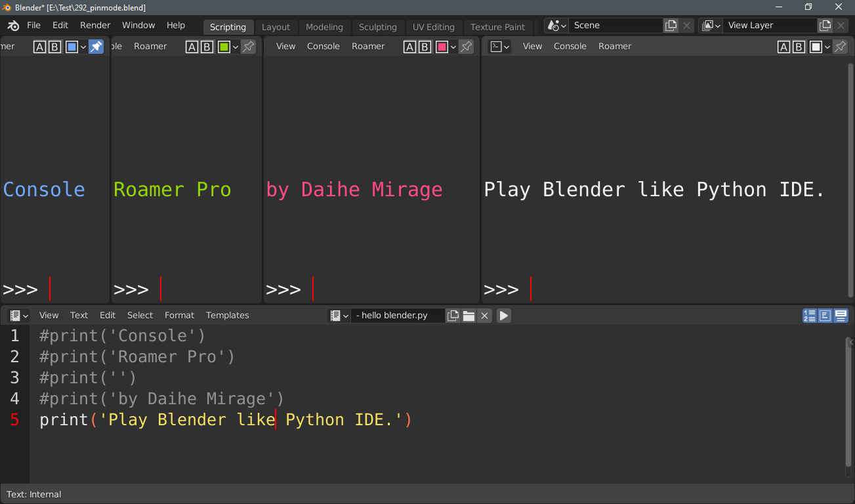This screenshot has width=855, height=504.
Task: Click the B button in the blue console header
Action: (x=55, y=47)
